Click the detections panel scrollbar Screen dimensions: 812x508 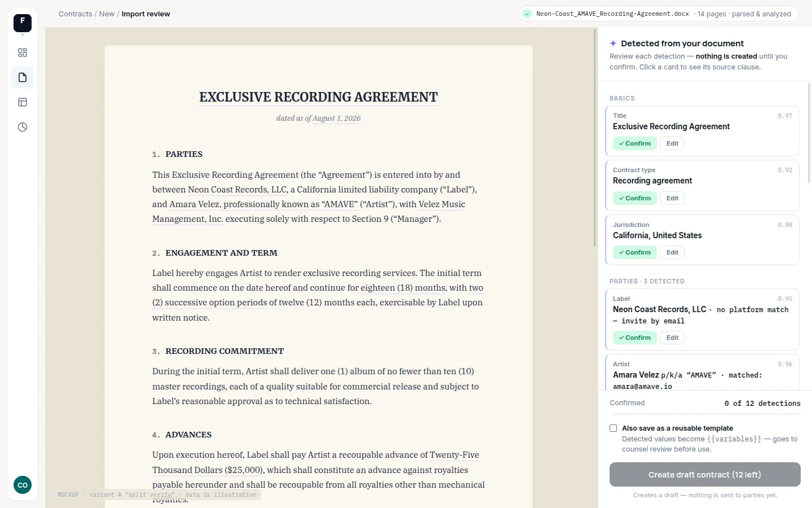click(x=809, y=133)
